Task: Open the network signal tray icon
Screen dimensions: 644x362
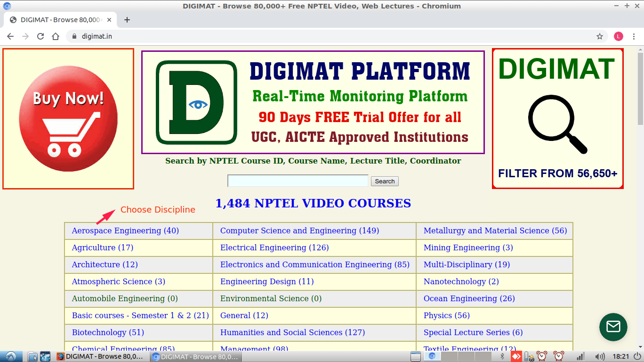Action: click(x=580, y=356)
